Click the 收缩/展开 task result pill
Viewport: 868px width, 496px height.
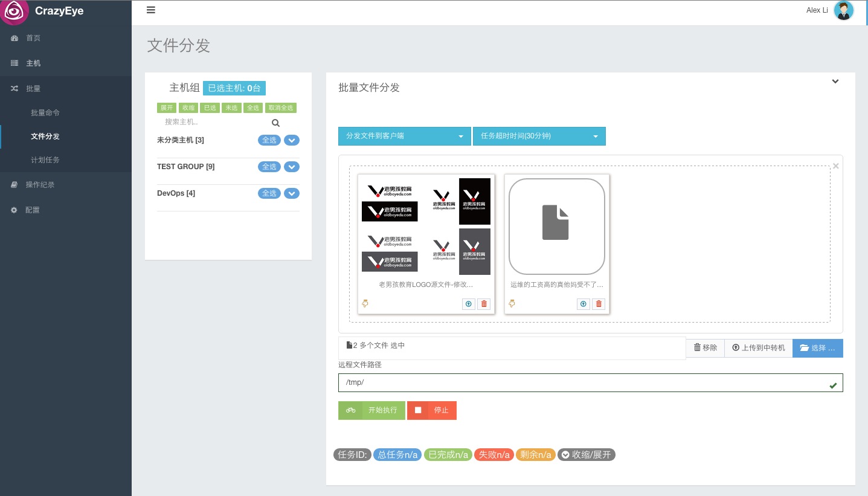[586, 455]
